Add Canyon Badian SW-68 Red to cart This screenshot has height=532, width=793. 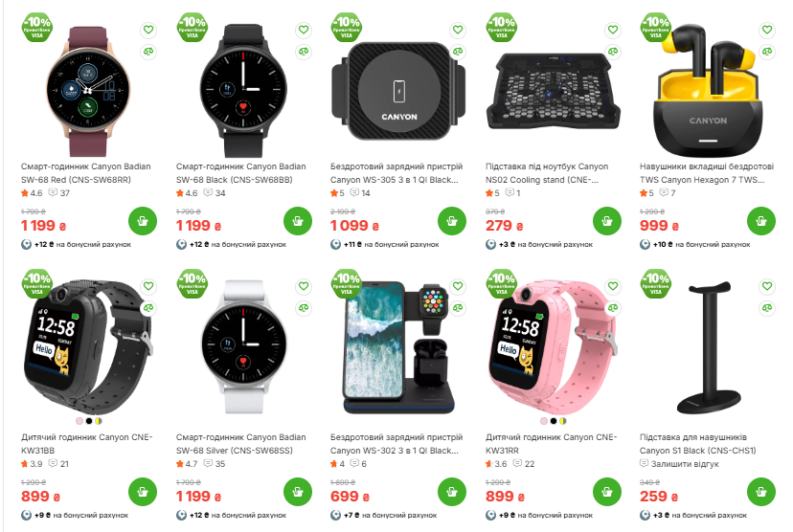point(143,221)
